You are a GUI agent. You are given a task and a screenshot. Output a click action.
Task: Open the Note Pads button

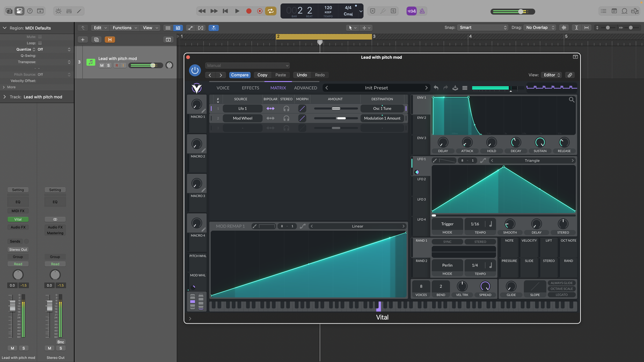click(614, 11)
